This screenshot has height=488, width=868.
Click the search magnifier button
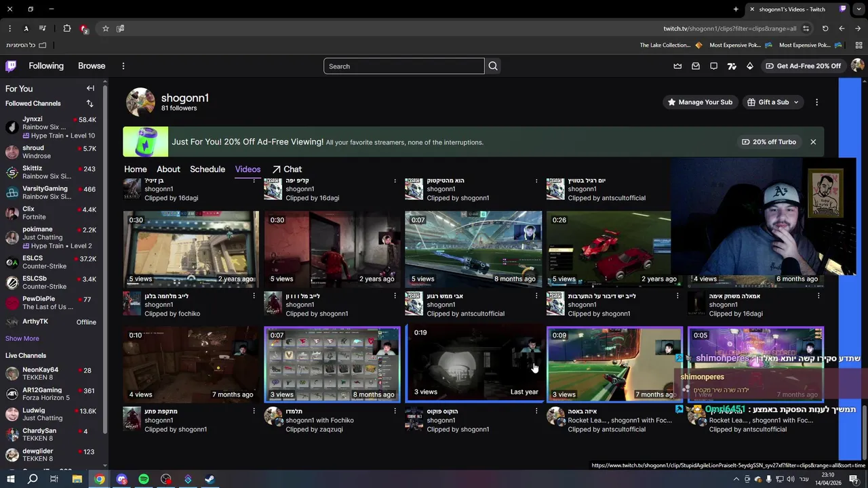tap(493, 66)
